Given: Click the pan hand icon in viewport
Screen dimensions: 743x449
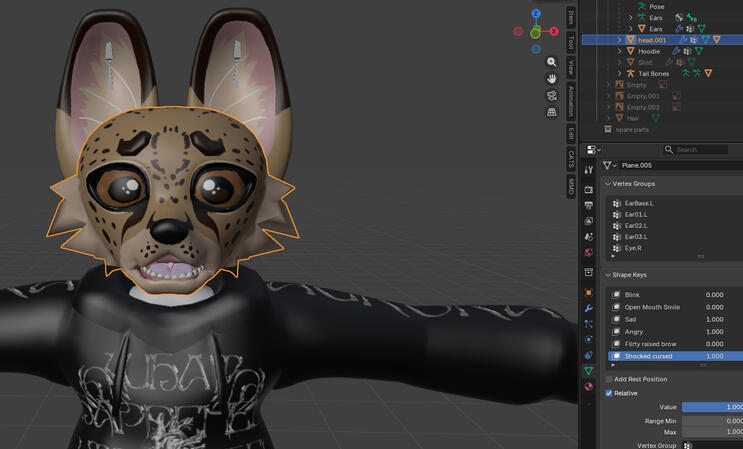Looking at the screenshot, I should pyautogui.click(x=552, y=79).
